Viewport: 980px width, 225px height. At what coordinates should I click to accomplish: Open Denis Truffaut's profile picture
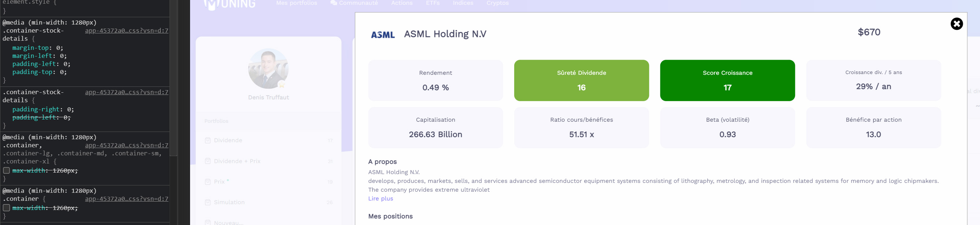pyautogui.click(x=268, y=69)
